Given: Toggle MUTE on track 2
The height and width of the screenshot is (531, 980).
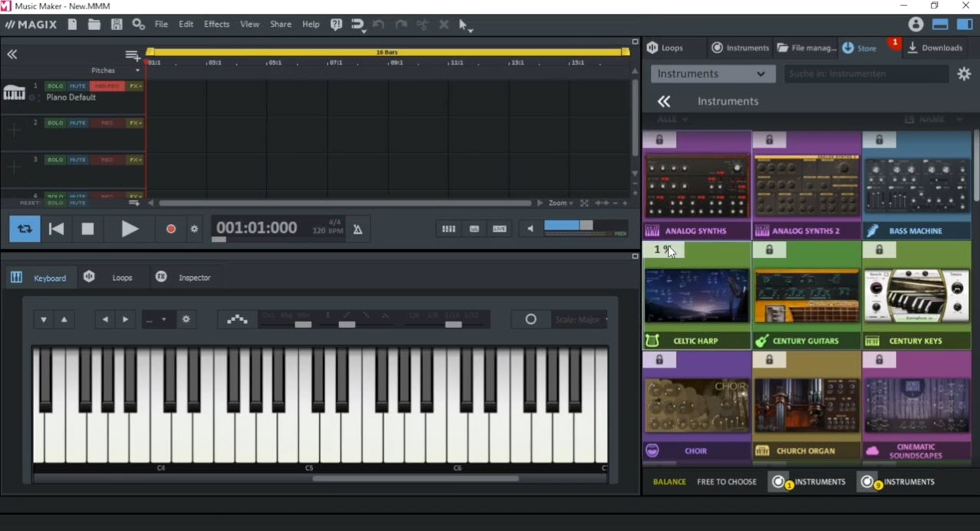Looking at the screenshot, I should [78, 123].
